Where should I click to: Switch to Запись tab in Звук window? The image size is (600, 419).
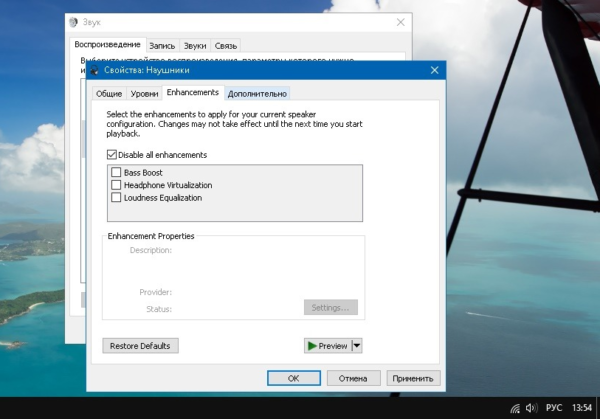pos(162,45)
